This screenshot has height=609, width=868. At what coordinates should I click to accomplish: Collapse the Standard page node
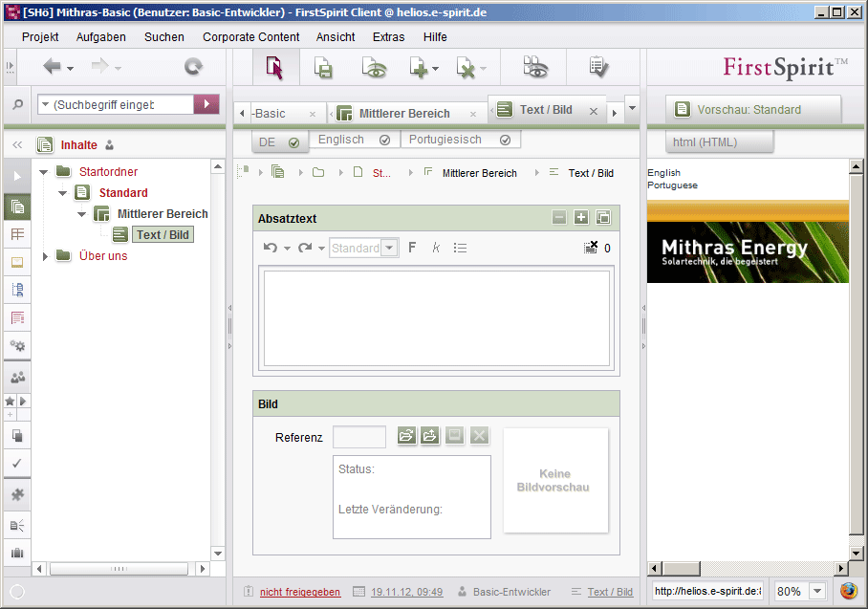(62, 193)
